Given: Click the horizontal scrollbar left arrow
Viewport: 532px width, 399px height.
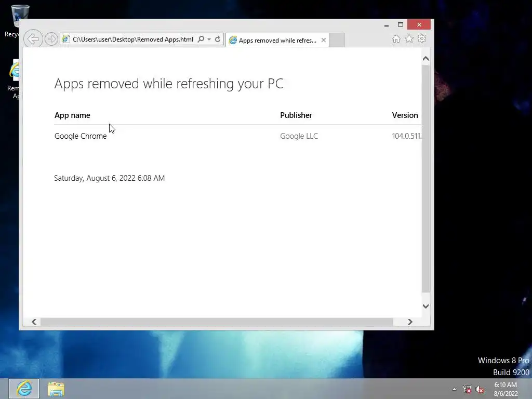Looking at the screenshot, I should coord(34,322).
